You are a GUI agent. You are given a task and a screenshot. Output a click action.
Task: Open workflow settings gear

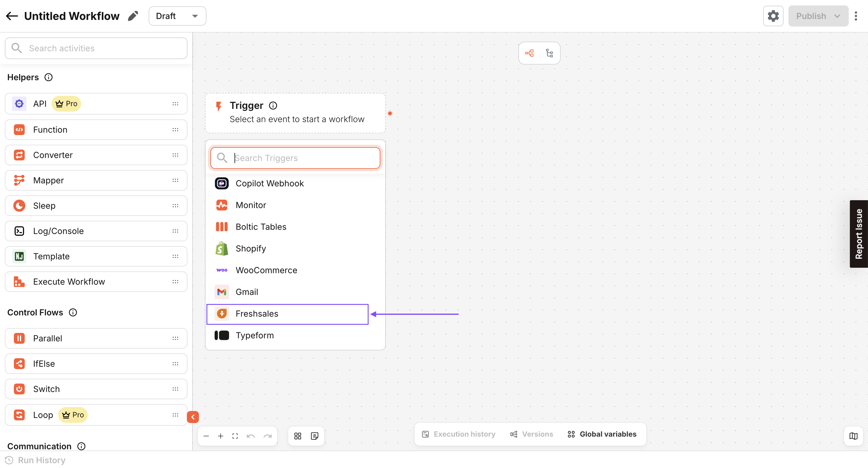point(773,16)
